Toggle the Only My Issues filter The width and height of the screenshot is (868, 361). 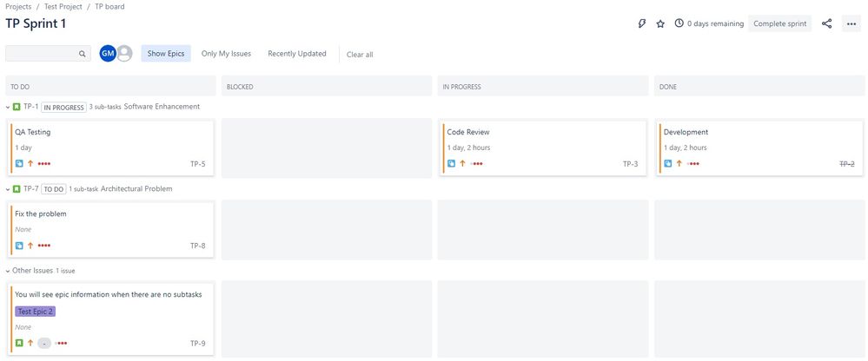coord(226,54)
